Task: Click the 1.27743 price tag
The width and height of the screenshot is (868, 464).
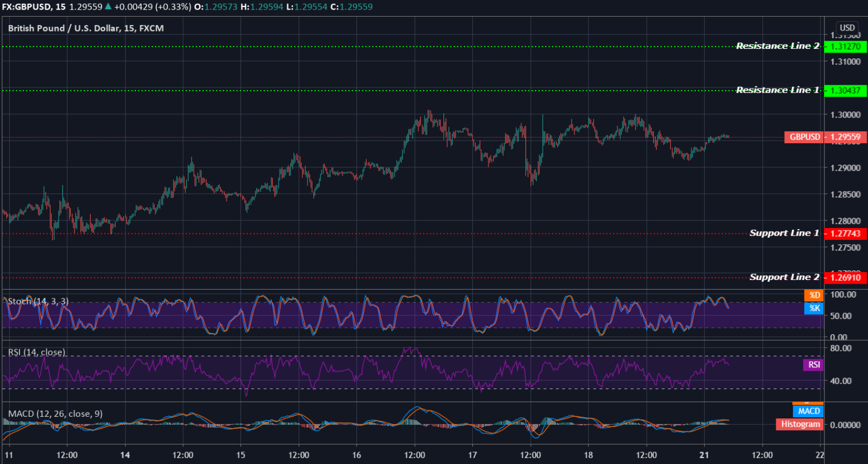Action: pos(845,233)
